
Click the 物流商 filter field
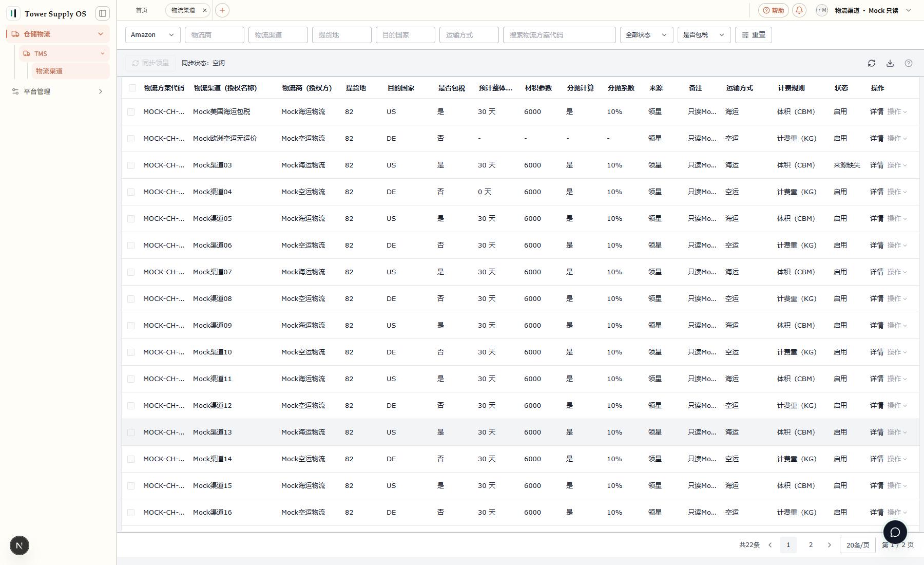pyautogui.click(x=214, y=35)
